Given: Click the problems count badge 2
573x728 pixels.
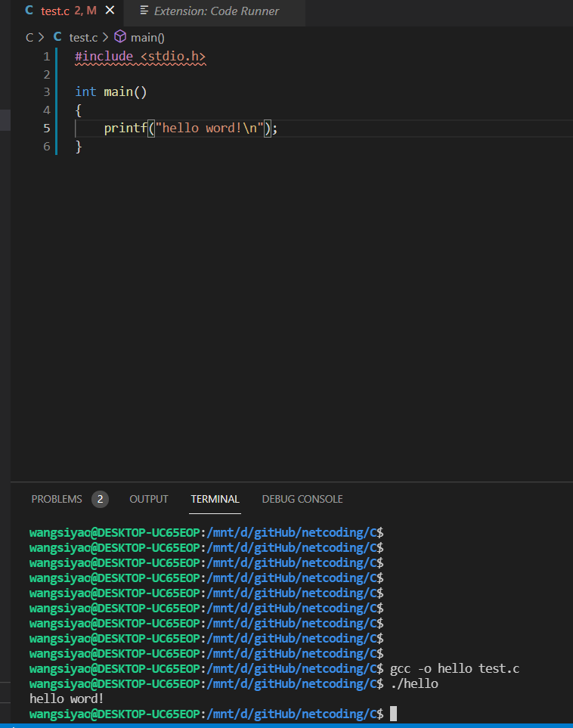Looking at the screenshot, I should click(100, 499).
